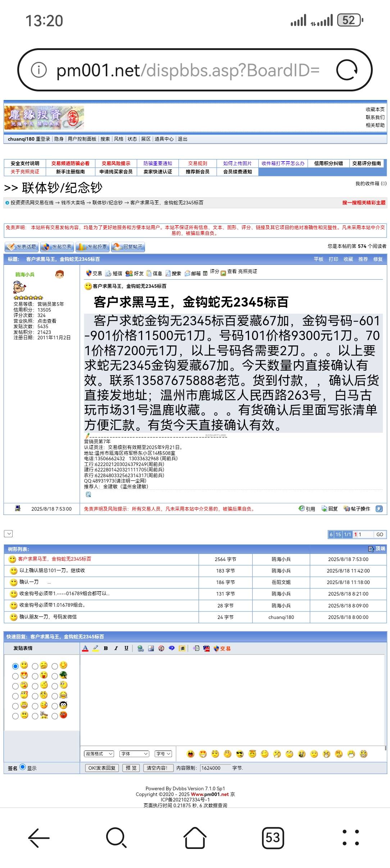Click the red 交易 trade editor button
This screenshot has height=868, width=390.
tap(222, 648)
